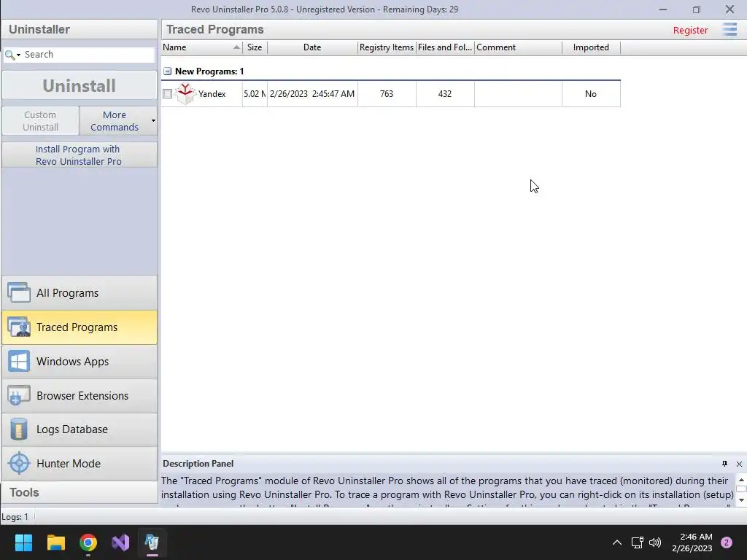This screenshot has width=747, height=560.
Task: Click the search magnifier icon
Action: (9, 55)
